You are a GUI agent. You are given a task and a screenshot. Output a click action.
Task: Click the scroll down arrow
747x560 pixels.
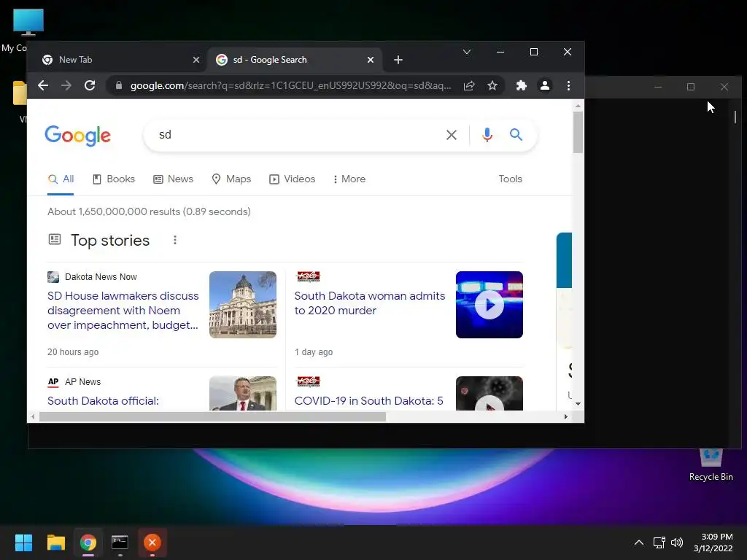tap(578, 404)
